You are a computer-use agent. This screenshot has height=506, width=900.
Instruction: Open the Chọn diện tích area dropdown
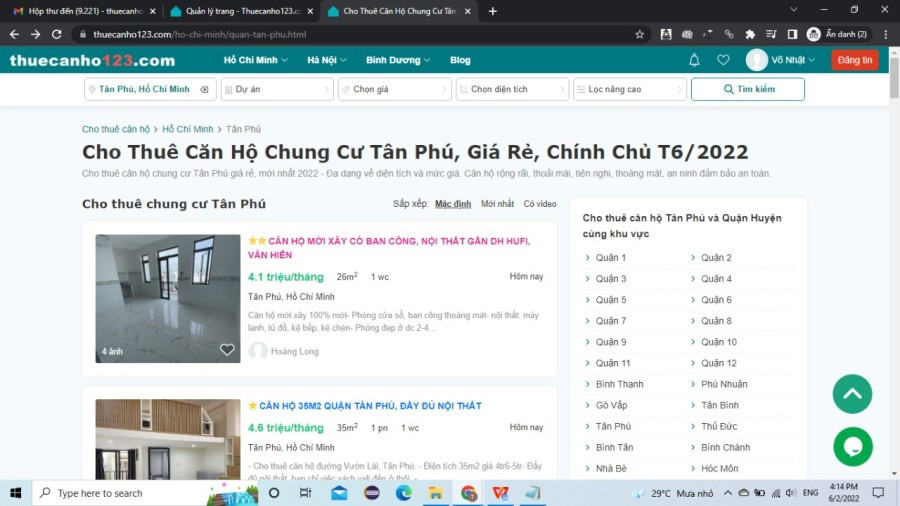[512, 89]
